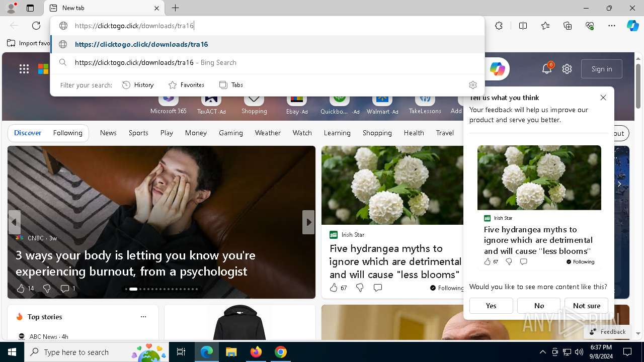644x362 pixels.
Task: Dislike the burnout article thumbs down
Action: [47, 288]
